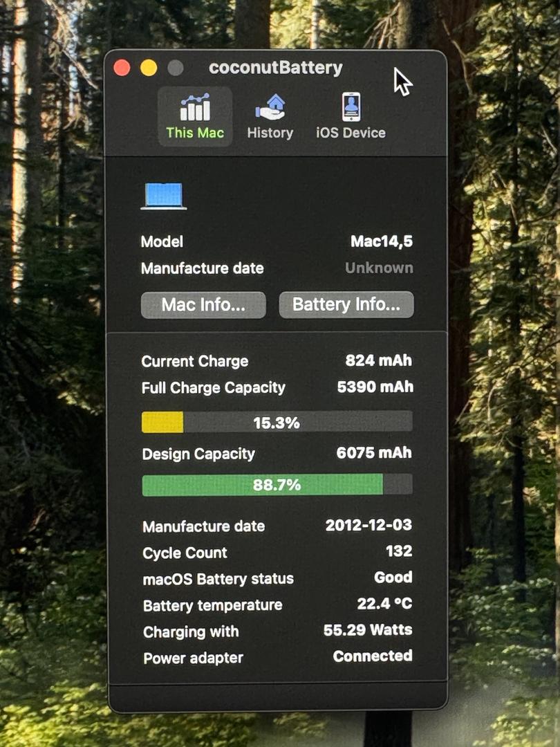The image size is (560, 747).
Task: Click the Connected power adapter value
Action: pos(373,656)
